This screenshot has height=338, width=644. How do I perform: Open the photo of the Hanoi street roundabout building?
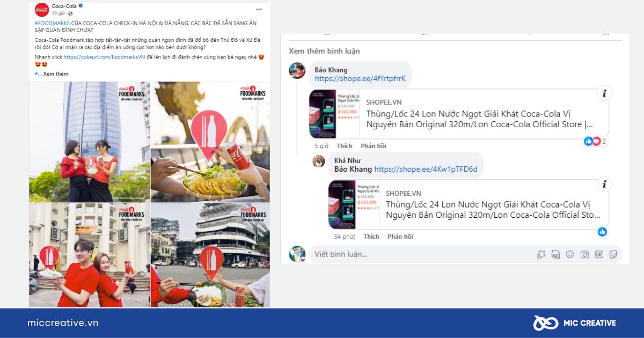point(210,255)
